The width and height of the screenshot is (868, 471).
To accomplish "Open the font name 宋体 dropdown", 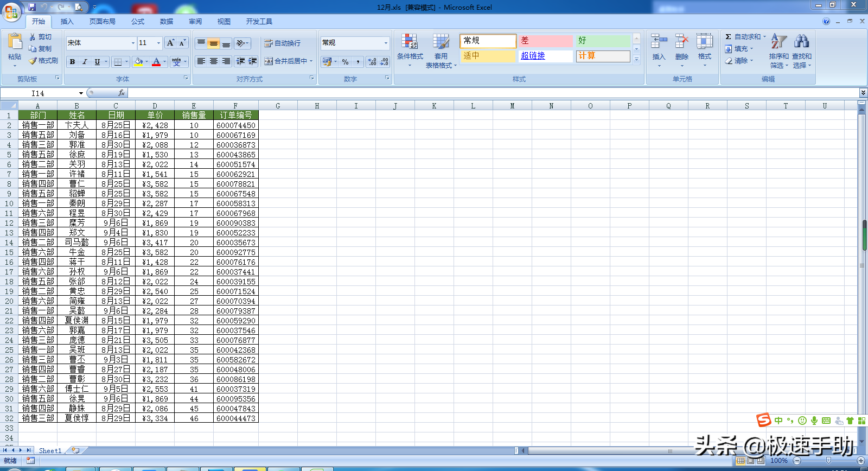I will pos(133,43).
